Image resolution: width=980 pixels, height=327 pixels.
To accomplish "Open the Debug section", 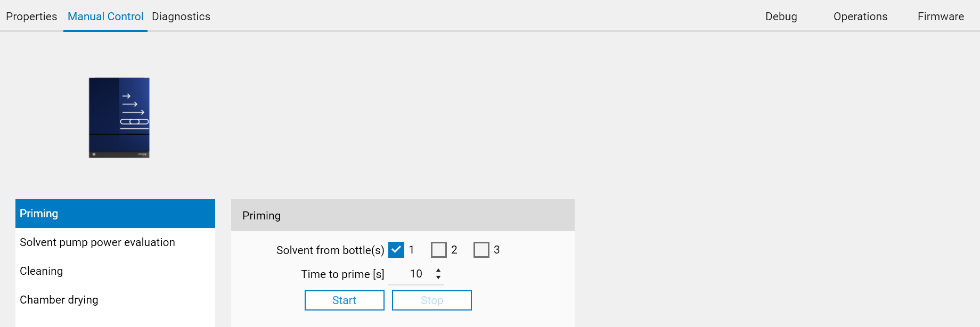I will 781,17.
